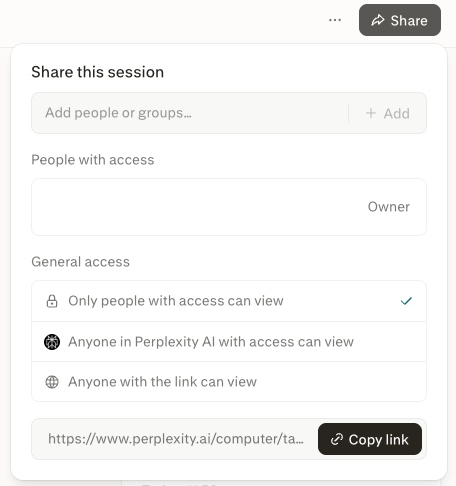Viewport: 456px width, 486px height.
Task: Click the Share button arrow icon
Action: pyautogui.click(x=378, y=20)
